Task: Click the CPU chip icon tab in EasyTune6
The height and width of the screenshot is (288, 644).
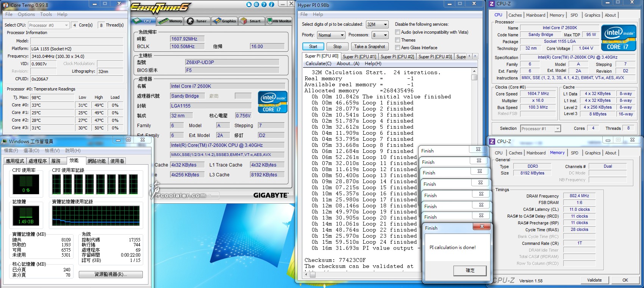Action: point(143,21)
